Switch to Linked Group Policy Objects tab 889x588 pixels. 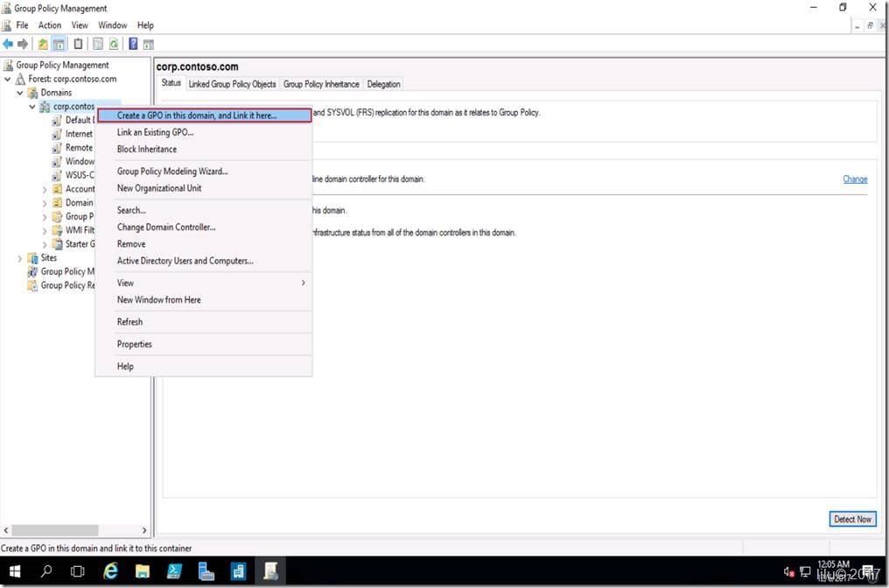click(x=232, y=84)
